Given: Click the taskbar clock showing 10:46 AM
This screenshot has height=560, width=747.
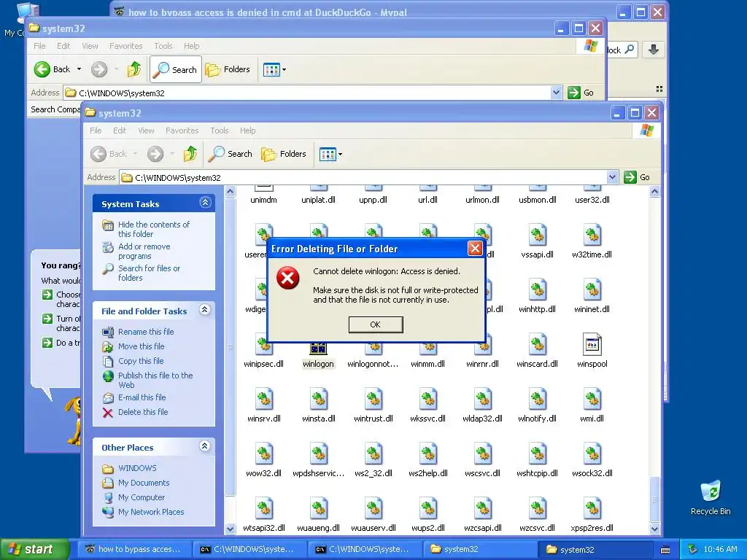Looking at the screenshot, I should coord(720,549).
